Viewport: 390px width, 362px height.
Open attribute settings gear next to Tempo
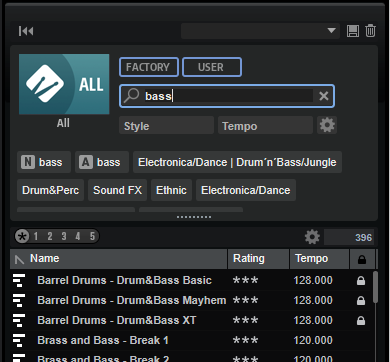coord(327,125)
